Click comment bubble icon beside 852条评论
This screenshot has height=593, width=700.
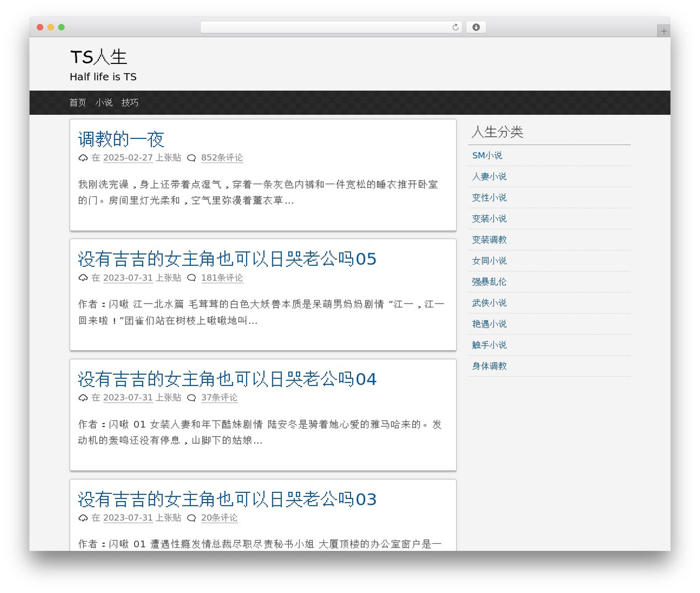pos(191,158)
